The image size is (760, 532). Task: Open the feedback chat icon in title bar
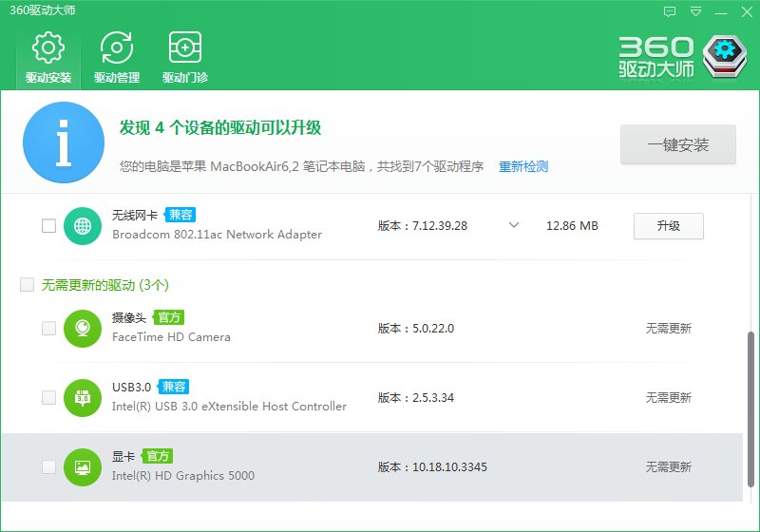670,11
